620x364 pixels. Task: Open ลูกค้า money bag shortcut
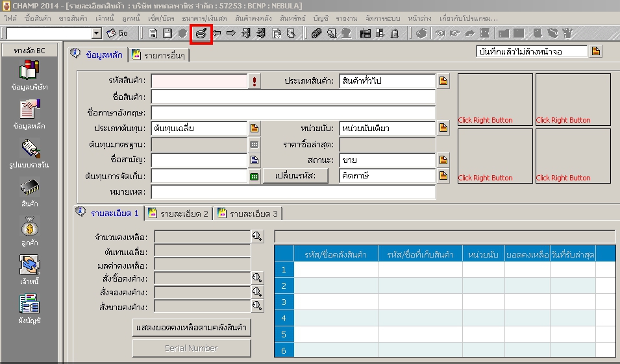(29, 232)
